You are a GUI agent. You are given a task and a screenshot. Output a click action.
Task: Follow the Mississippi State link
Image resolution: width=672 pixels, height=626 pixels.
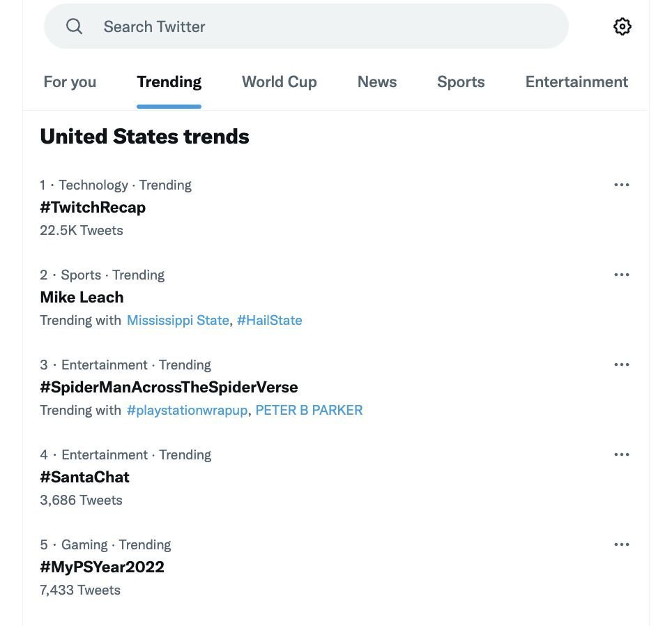tap(178, 321)
